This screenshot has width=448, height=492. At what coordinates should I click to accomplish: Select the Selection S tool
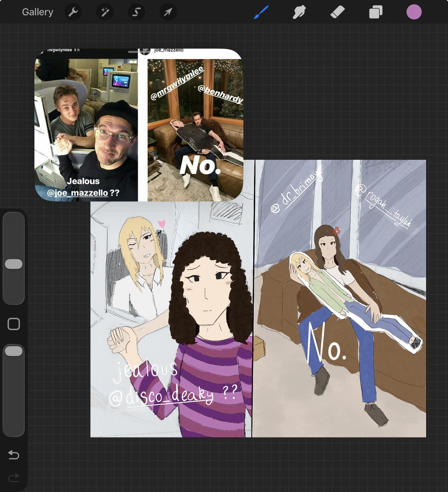click(136, 12)
